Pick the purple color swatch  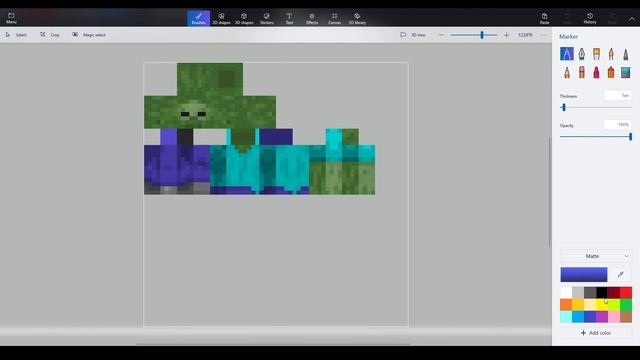click(x=602, y=317)
